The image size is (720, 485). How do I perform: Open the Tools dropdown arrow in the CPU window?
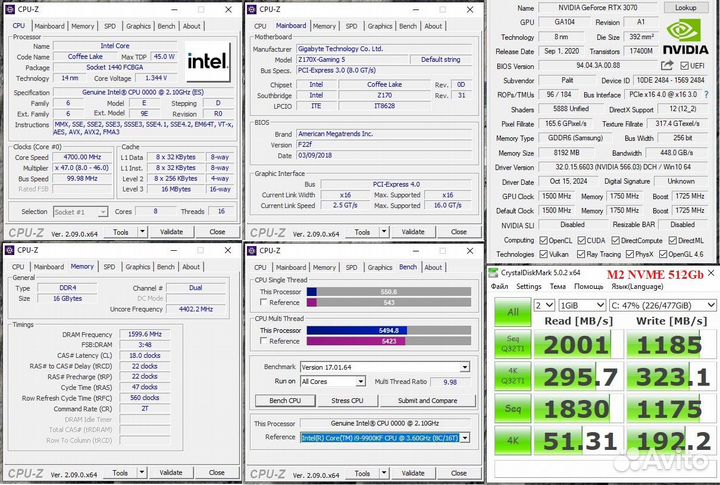coord(142,232)
